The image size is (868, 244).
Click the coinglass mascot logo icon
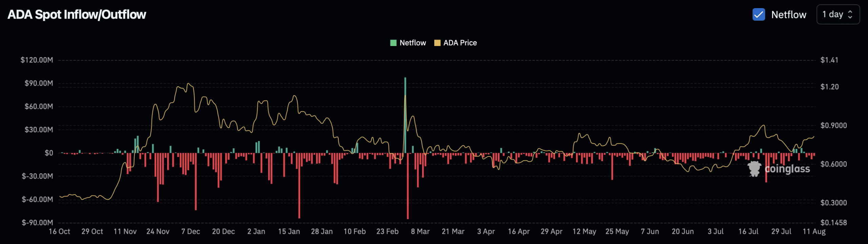click(x=754, y=169)
